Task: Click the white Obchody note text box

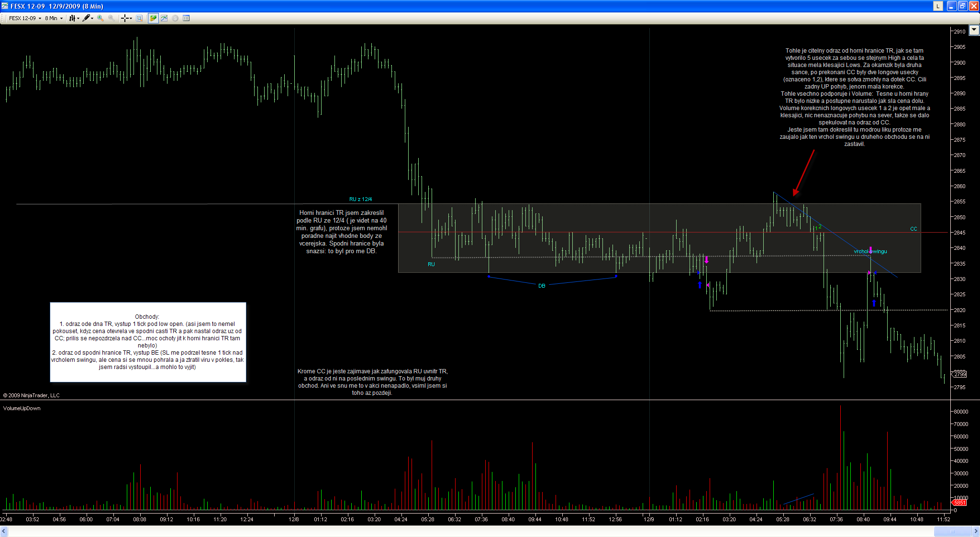Action: coord(148,342)
